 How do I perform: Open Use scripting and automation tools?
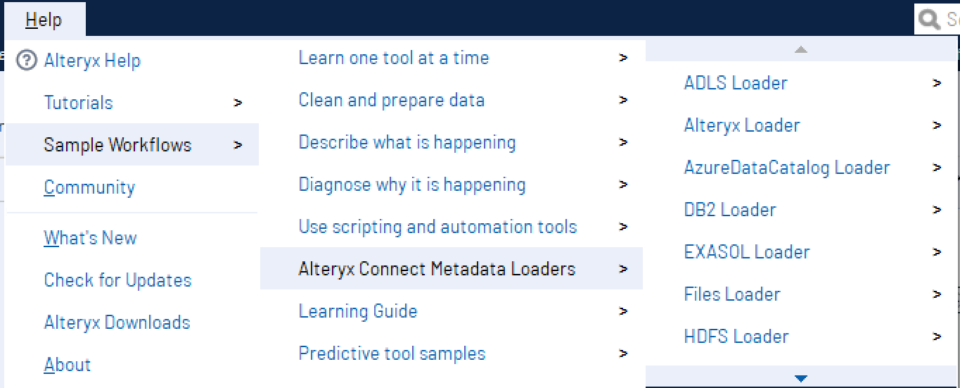[452, 226]
